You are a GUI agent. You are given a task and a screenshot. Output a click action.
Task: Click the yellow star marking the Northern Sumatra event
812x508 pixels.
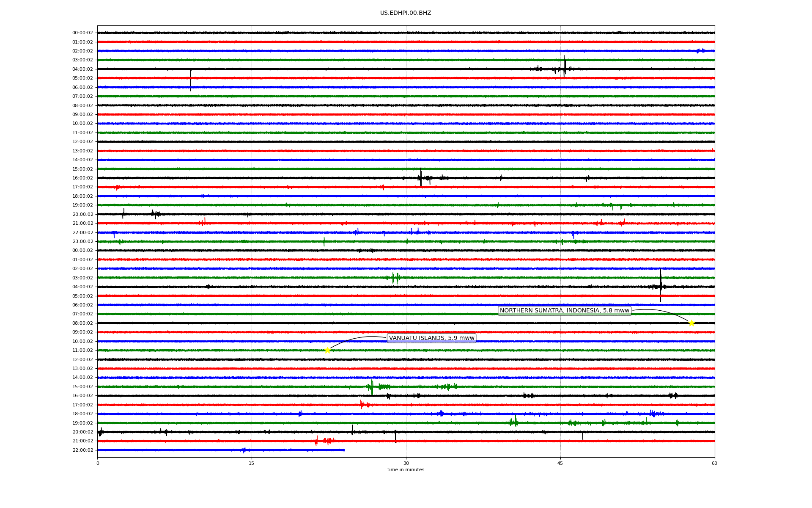pyautogui.click(x=691, y=323)
